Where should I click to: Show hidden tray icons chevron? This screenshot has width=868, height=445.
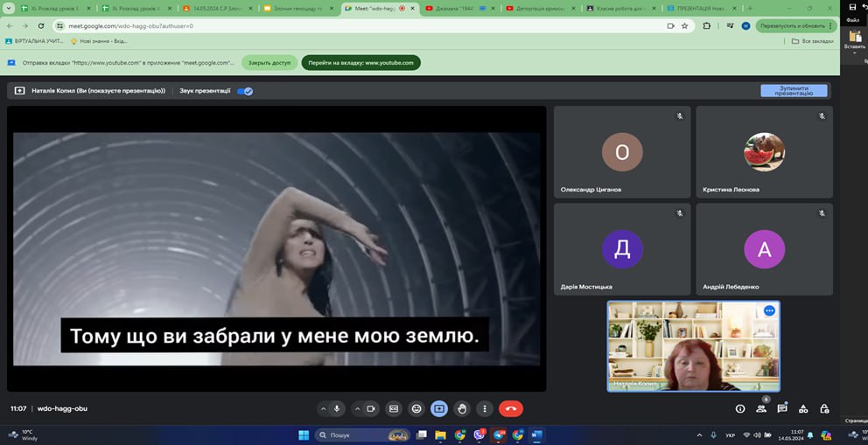[699, 435]
